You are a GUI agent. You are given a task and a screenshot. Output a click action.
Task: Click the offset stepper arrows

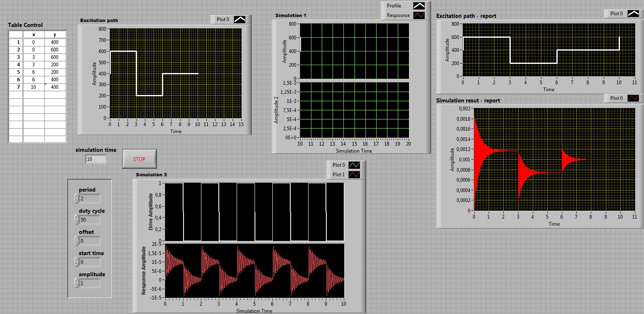pos(76,241)
